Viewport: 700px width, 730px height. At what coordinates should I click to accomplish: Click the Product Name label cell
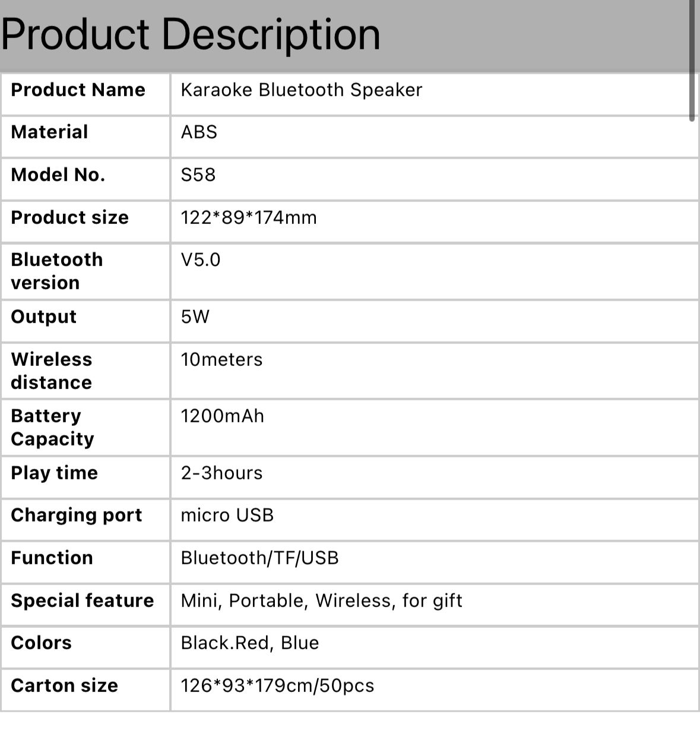tap(78, 90)
